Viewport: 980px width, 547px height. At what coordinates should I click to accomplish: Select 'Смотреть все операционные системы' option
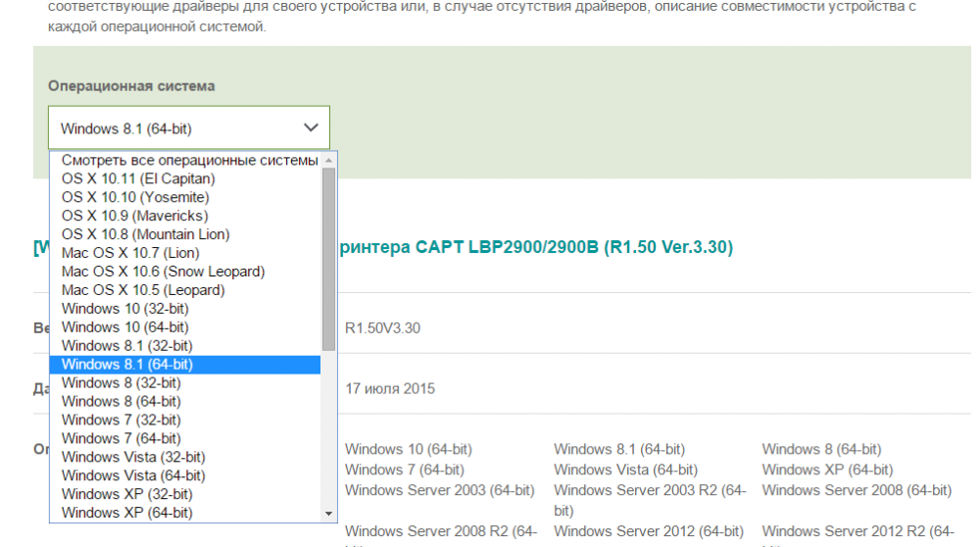click(x=185, y=161)
